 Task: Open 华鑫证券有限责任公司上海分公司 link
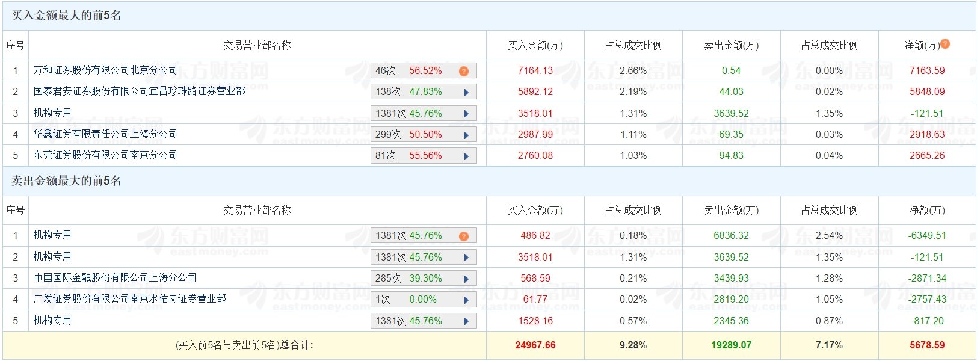[x=105, y=134]
